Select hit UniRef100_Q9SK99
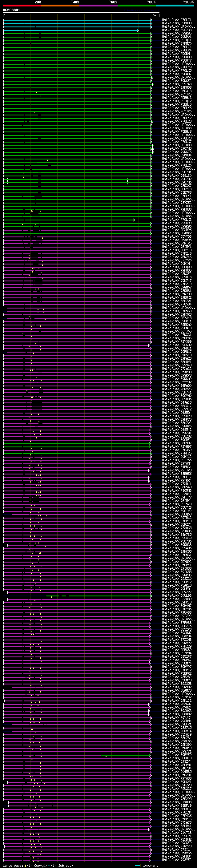 (x=177, y=223)
